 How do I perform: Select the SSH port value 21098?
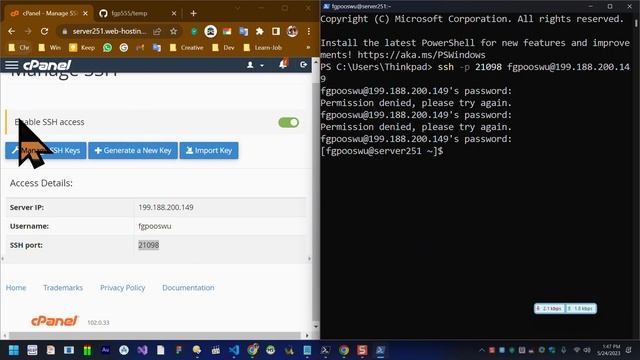click(x=149, y=245)
